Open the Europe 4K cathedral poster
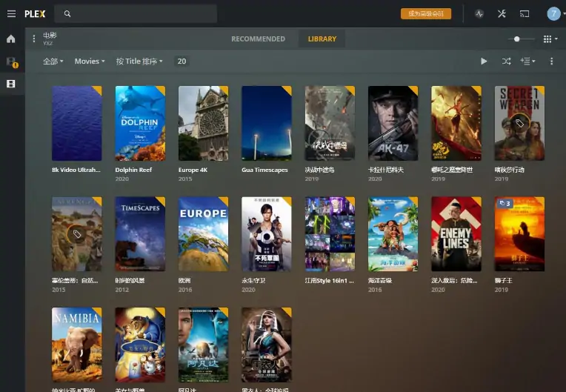Screen dimensions: 566x392 (203, 123)
